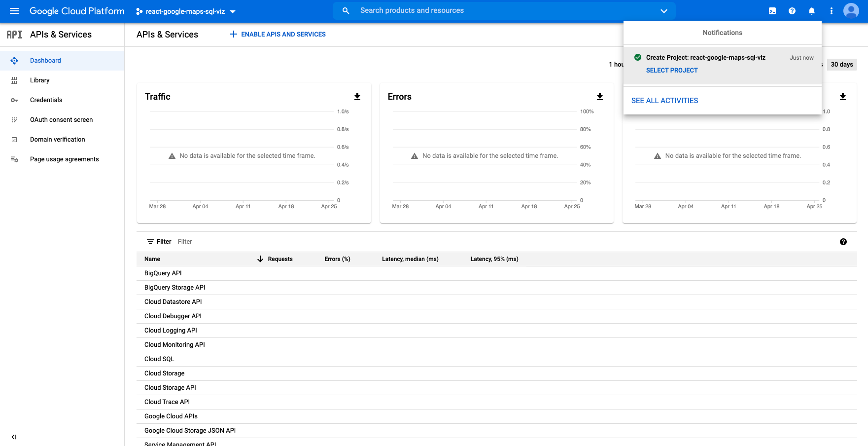Open Cloud Debugger API row
Viewport: 868px width, 446px height.
click(x=497, y=316)
